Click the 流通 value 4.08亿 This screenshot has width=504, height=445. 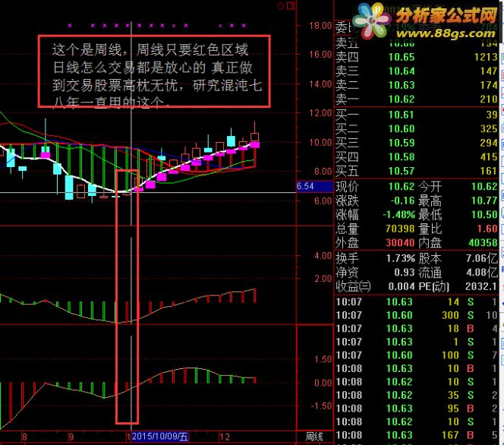point(482,273)
